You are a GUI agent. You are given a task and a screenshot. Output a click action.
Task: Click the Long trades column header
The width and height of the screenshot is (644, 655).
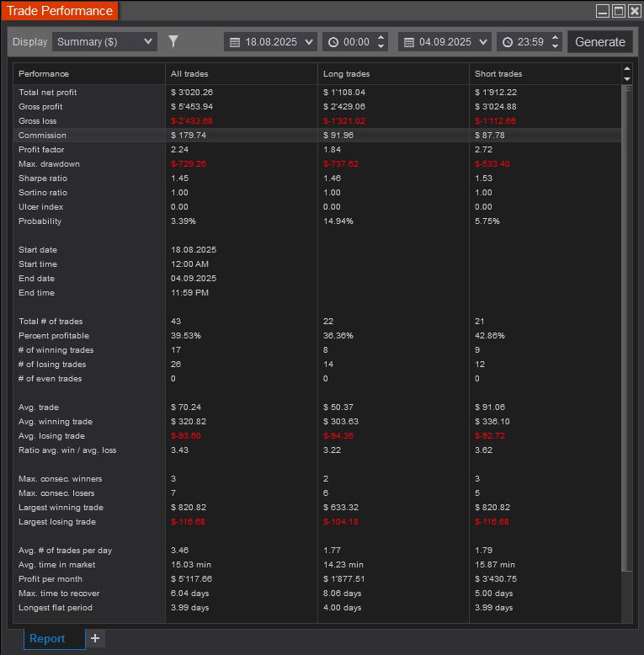click(x=346, y=74)
